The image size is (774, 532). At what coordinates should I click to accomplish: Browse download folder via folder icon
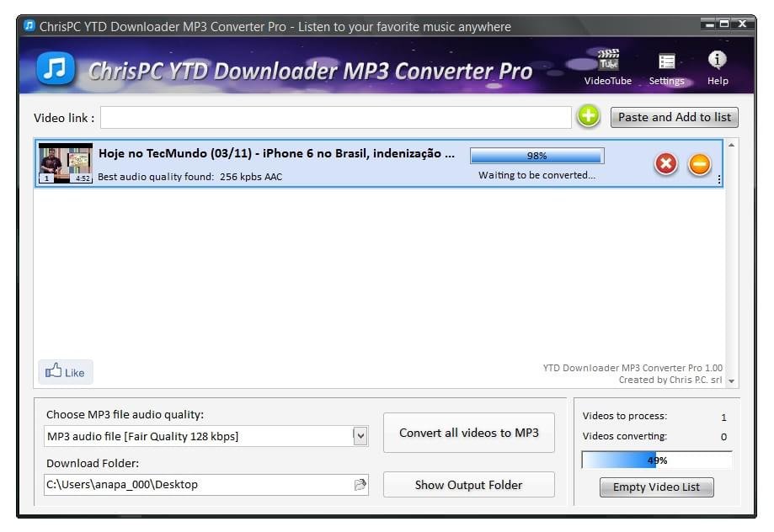360,485
